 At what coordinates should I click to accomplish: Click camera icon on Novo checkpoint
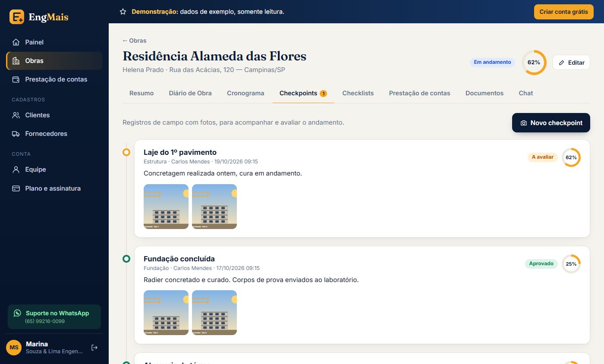tap(524, 123)
